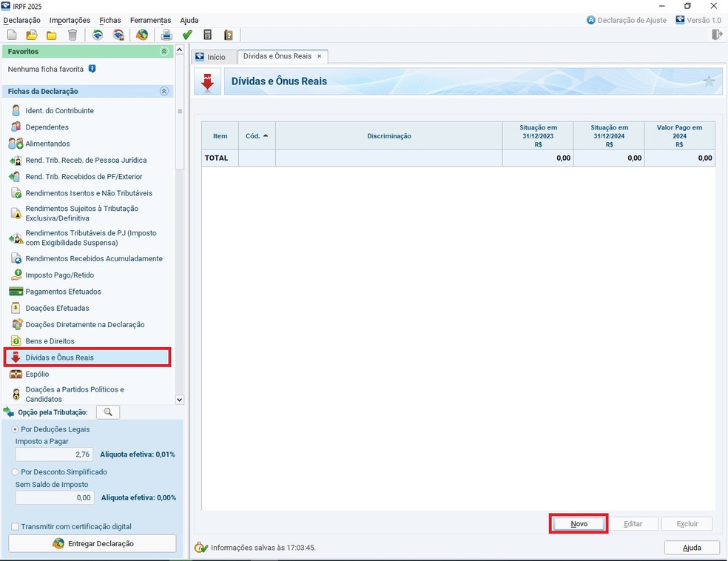Viewport: 728px width, 561px height.
Task: Enable Transmitir com certificação digital checkbox
Action: [x=16, y=526]
